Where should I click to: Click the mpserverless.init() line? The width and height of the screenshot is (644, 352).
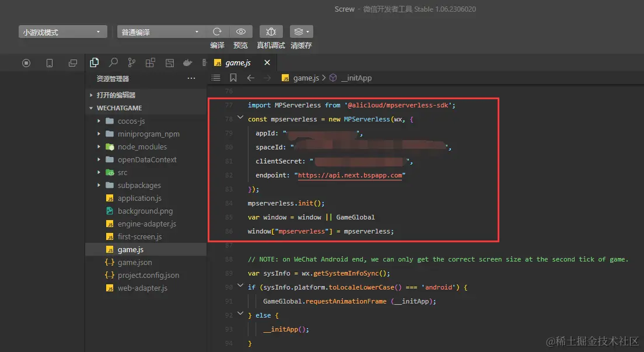pos(286,203)
